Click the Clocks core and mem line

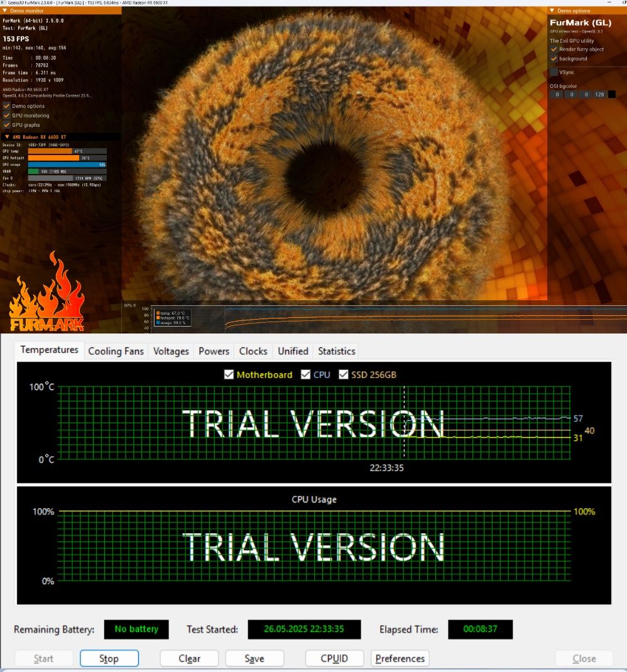pyautogui.click(x=52, y=185)
